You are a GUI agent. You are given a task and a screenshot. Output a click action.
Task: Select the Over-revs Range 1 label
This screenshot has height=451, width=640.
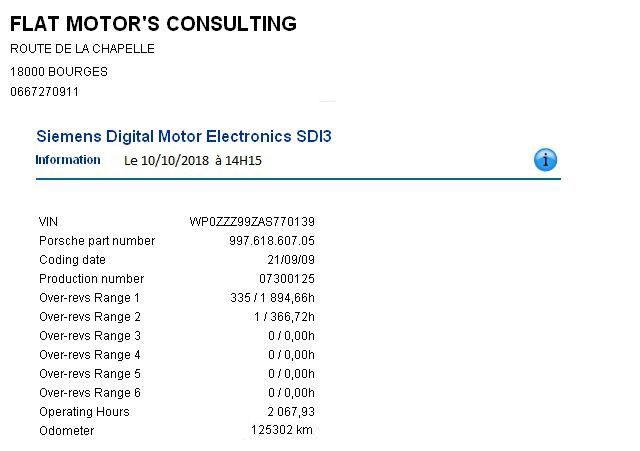click(90, 298)
